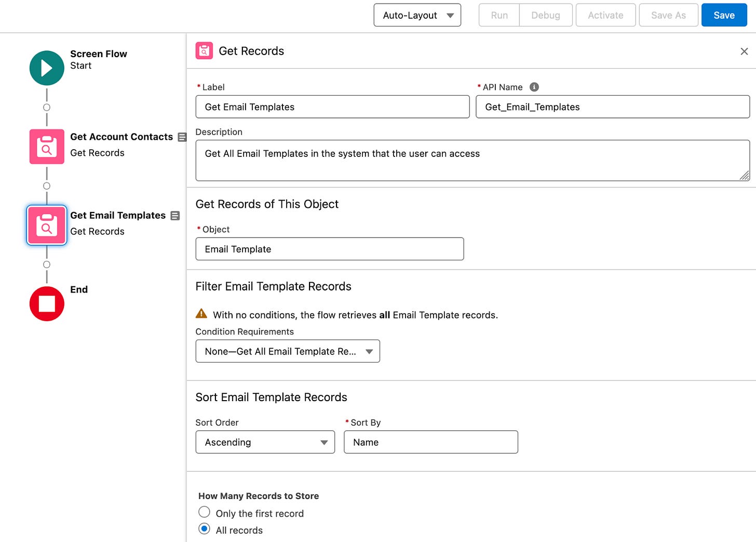This screenshot has width=756, height=542.
Task: Select the Only the first record option
Action: click(205, 512)
